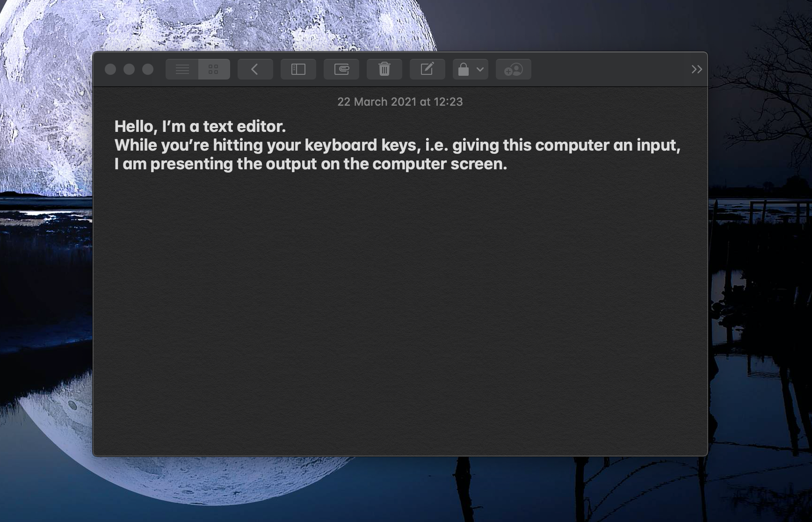Screen dimensions: 812x522
Task: Go back with the left chevron button
Action: pos(255,69)
